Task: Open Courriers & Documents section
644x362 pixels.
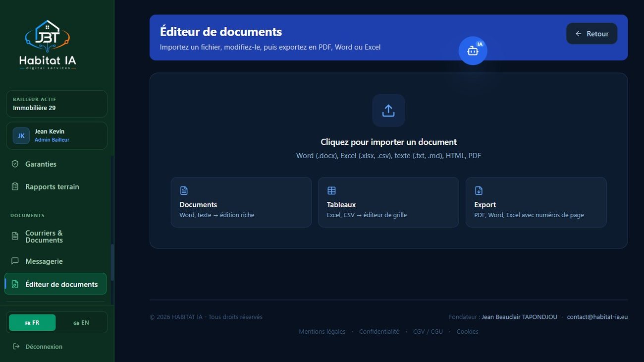Action: [x=56, y=237]
